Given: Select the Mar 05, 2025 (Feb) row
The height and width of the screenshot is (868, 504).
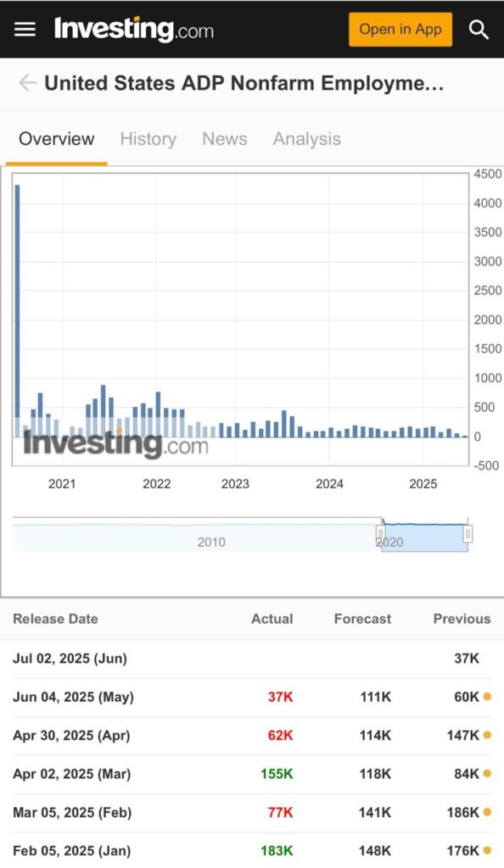Looking at the screenshot, I should pyautogui.click(x=252, y=813).
